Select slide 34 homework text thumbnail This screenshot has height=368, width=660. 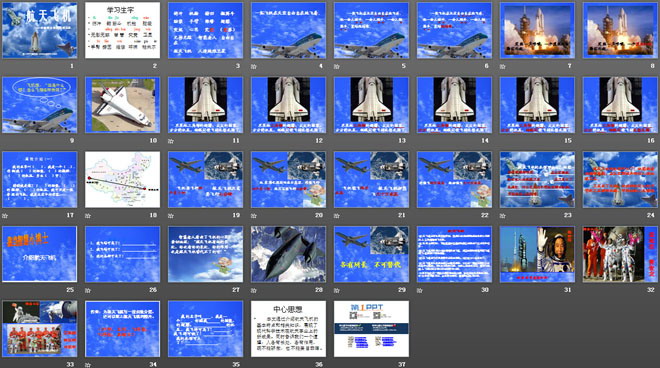(122, 329)
